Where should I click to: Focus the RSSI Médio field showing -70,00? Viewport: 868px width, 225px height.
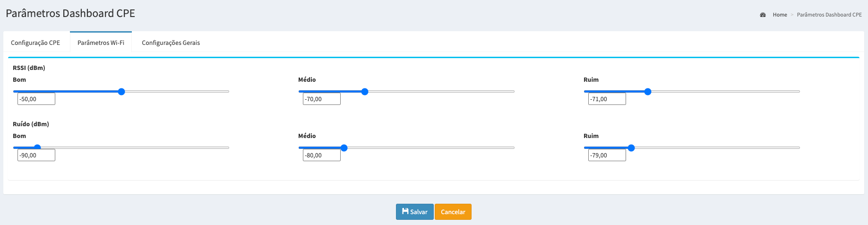point(322,99)
